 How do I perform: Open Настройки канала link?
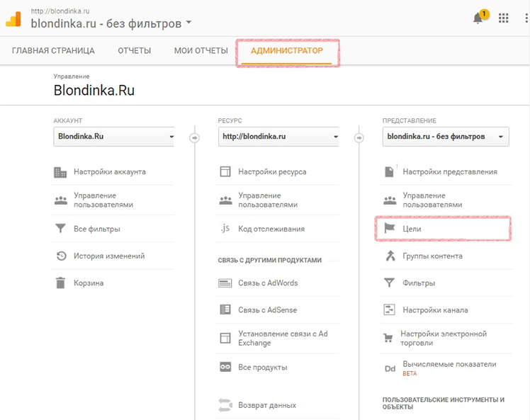[435, 310]
